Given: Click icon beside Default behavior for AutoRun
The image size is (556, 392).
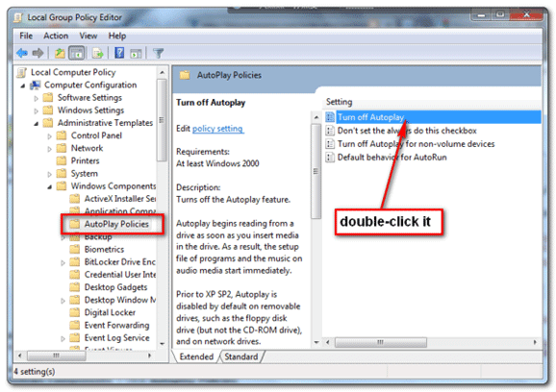Looking at the screenshot, I should pos(330,158).
